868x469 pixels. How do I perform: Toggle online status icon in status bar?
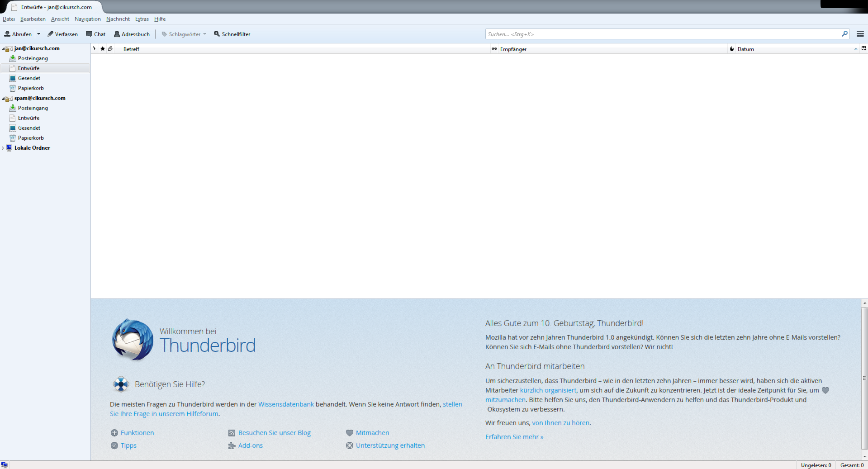tap(5, 465)
